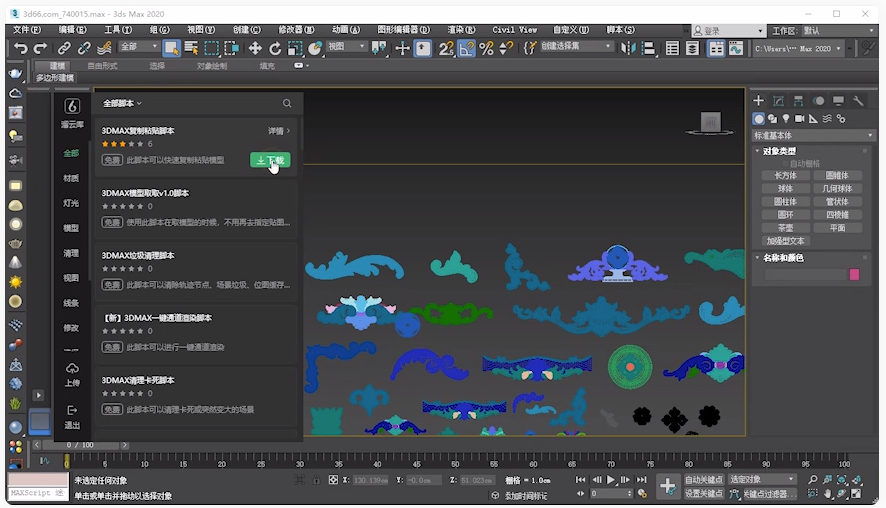Open the Civil View menu
This screenshot has width=886, height=508.
tap(514, 30)
